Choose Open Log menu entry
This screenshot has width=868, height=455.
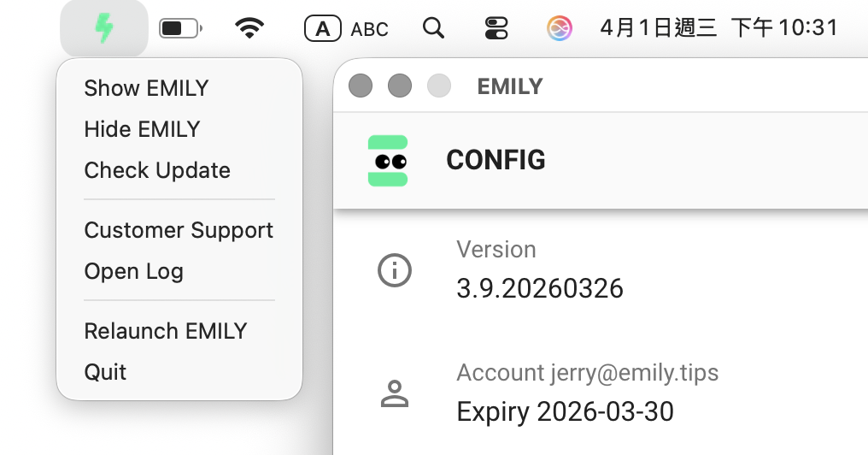click(134, 271)
